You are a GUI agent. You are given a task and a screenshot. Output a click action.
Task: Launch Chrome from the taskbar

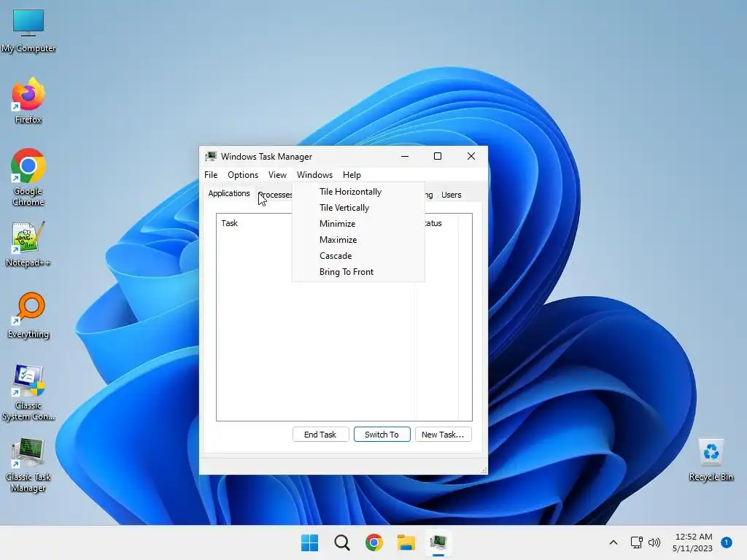[374, 542]
